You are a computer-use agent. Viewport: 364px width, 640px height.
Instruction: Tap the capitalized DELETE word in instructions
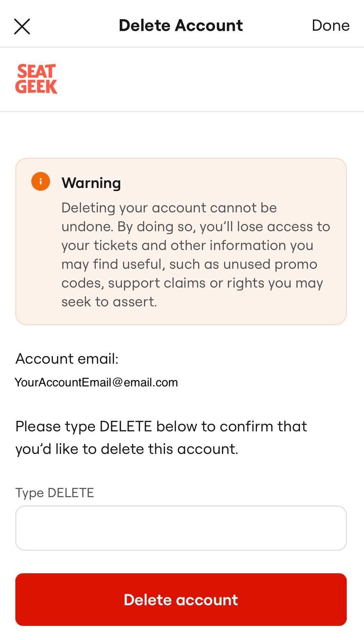(126, 427)
